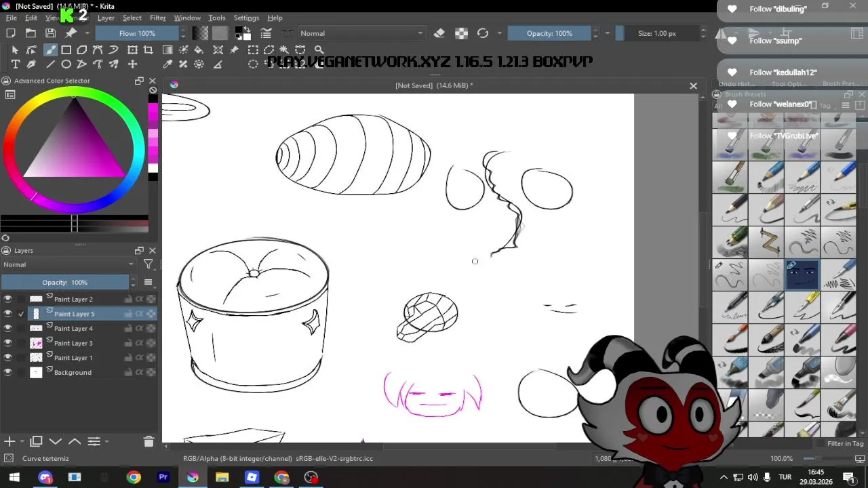
Task: Select the Zoom magnifier tool
Action: 319,50
